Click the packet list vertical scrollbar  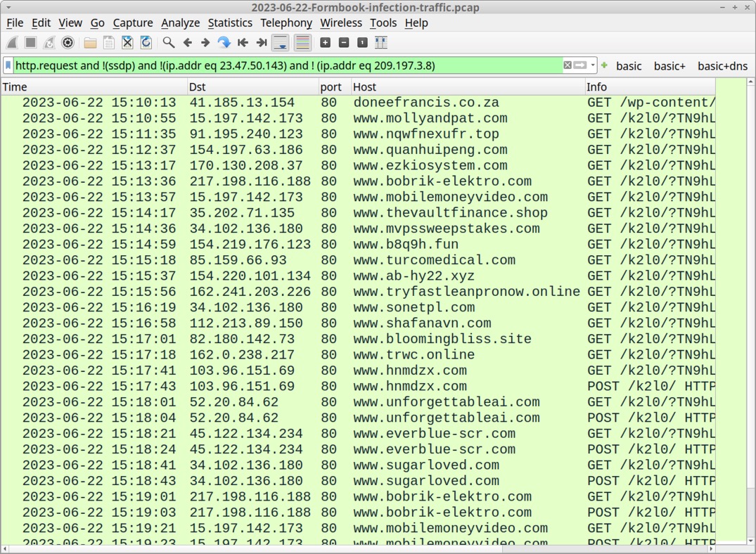click(750, 311)
